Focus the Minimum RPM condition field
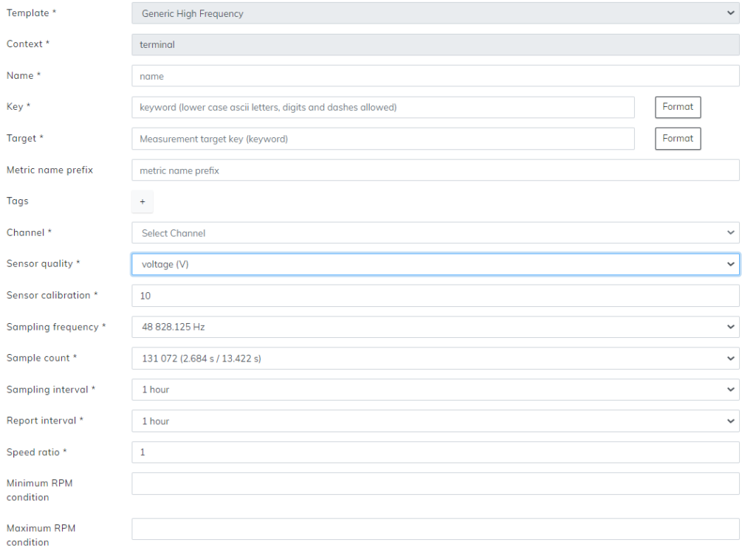 (435, 484)
